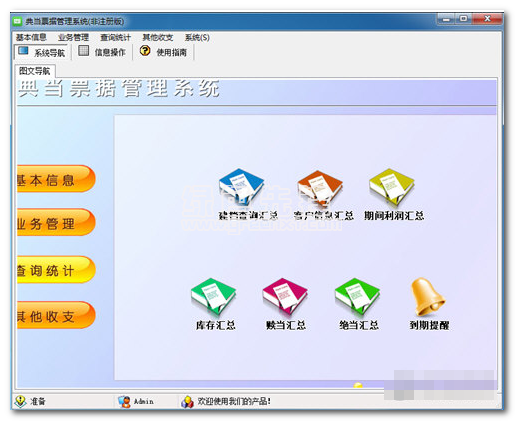Click the 其他收支 orange sidebar button

56,315
